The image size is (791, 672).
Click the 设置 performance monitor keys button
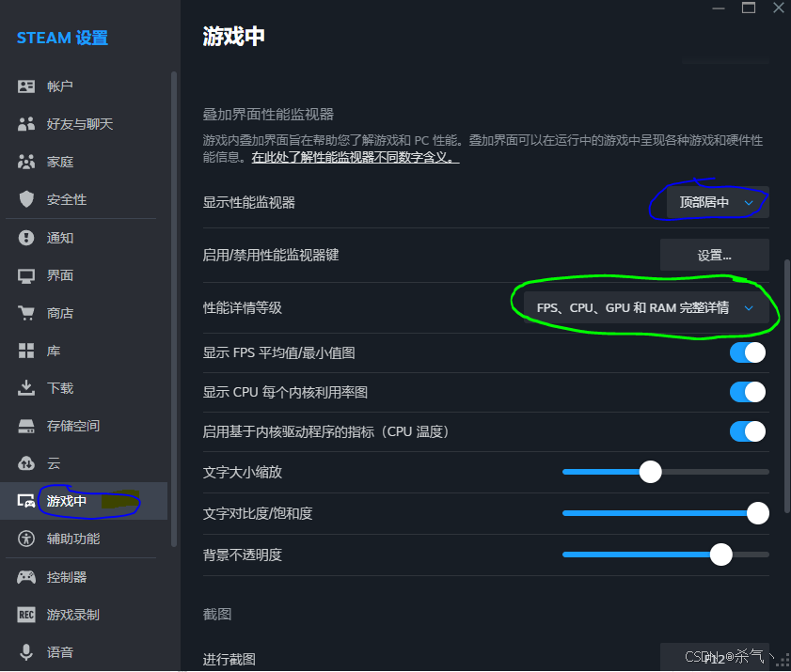point(714,254)
